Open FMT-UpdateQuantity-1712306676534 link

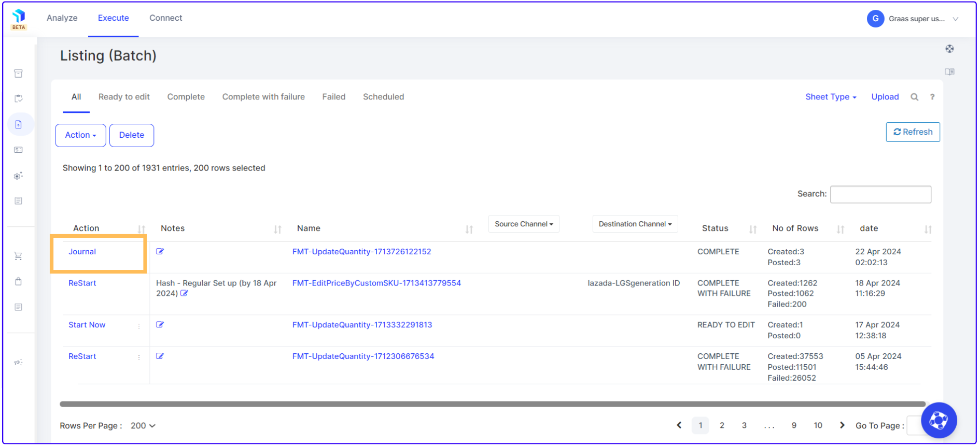(x=363, y=356)
